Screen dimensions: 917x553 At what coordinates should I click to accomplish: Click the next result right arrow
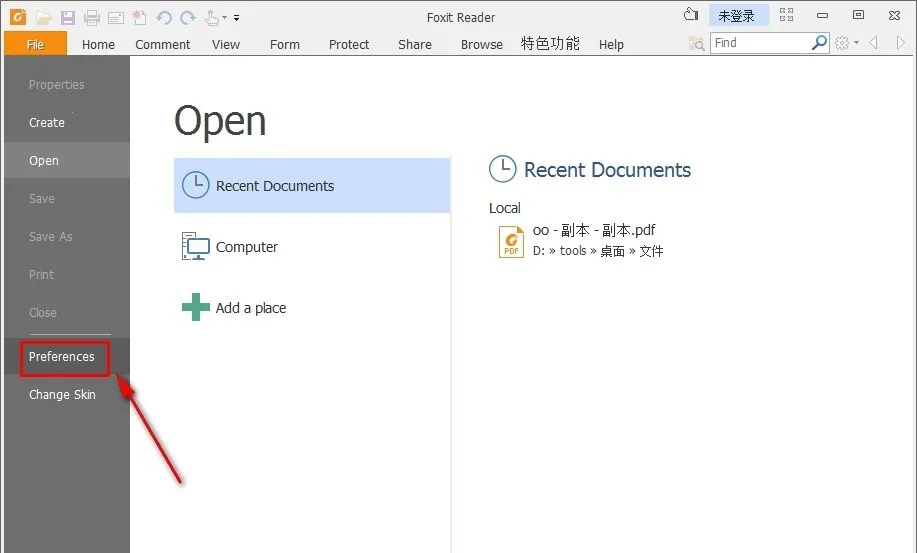point(900,43)
